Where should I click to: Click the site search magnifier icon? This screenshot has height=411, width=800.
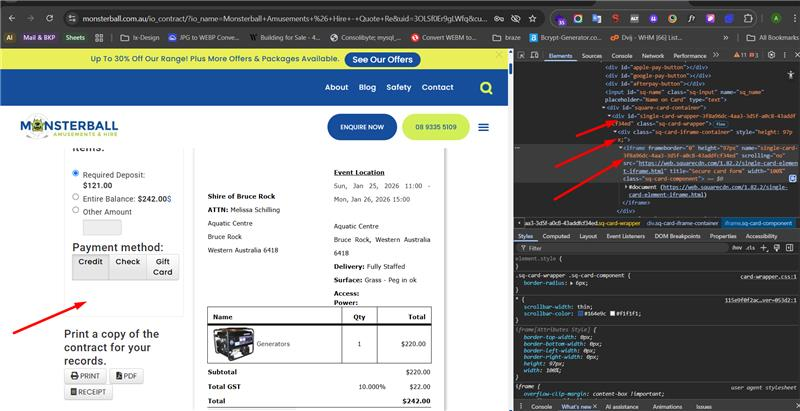[x=486, y=88]
